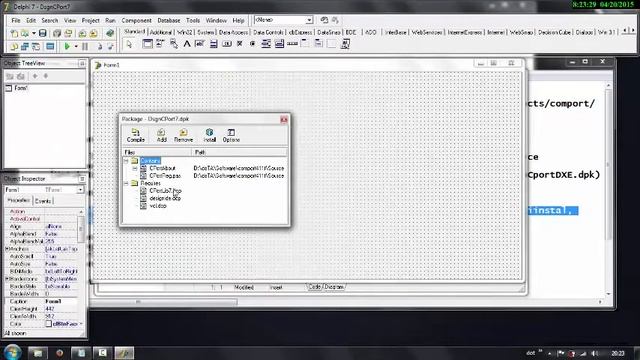This screenshot has height=360, width=640.
Task: Click the Help contents book icon
Action: coord(110,33)
